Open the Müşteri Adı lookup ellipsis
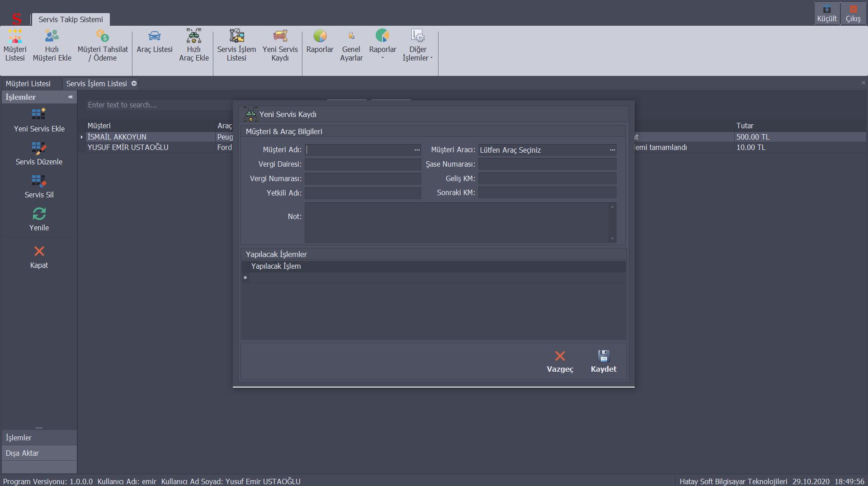The height and width of the screenshot is (486, 868). point(417,150)
